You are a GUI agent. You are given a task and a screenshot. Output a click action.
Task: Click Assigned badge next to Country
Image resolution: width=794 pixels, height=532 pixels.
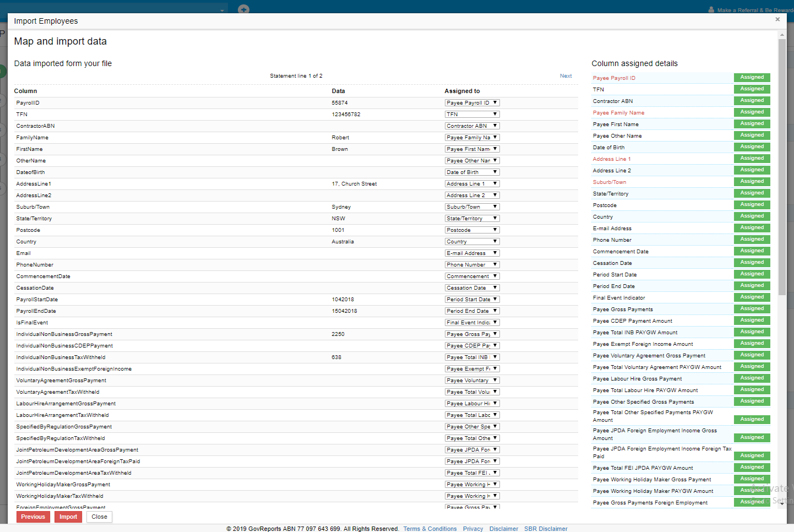coord(752,216)
